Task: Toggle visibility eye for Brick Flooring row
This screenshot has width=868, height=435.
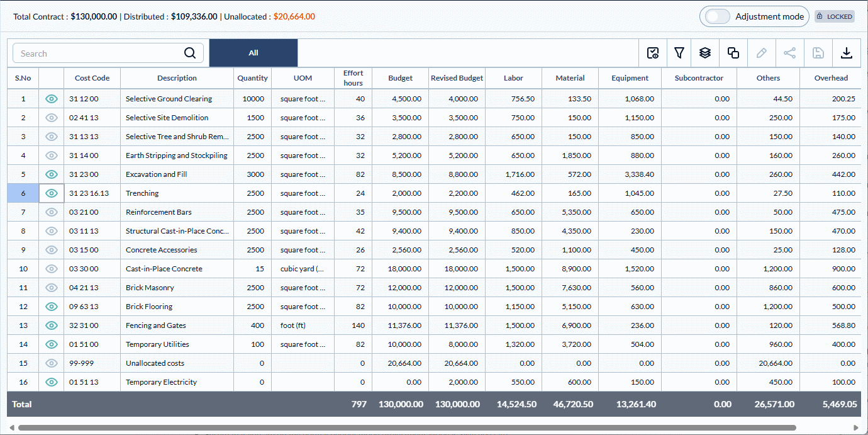Action: coord(52,307)
